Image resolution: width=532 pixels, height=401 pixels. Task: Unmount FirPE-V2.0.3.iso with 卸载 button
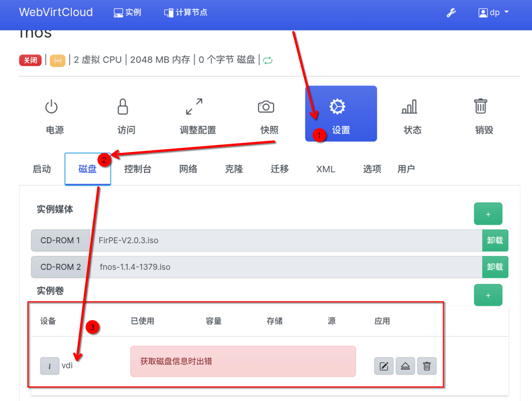pos(495,240)
